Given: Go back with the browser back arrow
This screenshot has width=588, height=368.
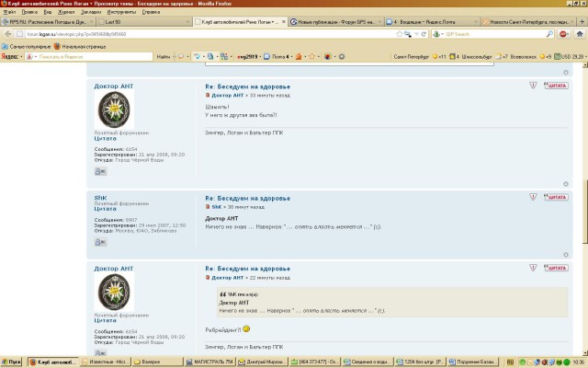Looking at the screenshot, I should coord(8,34).
